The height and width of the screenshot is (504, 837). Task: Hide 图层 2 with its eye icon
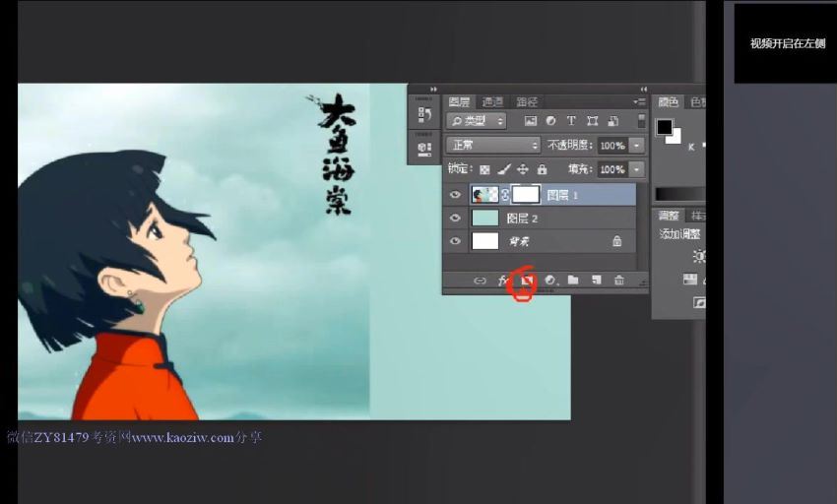(455, 218)
